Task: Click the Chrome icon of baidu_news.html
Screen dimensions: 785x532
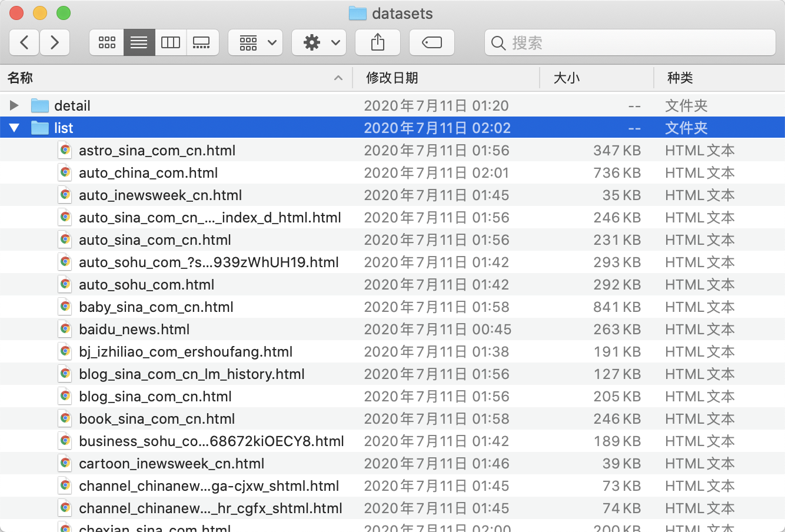Action: point(65,329)
